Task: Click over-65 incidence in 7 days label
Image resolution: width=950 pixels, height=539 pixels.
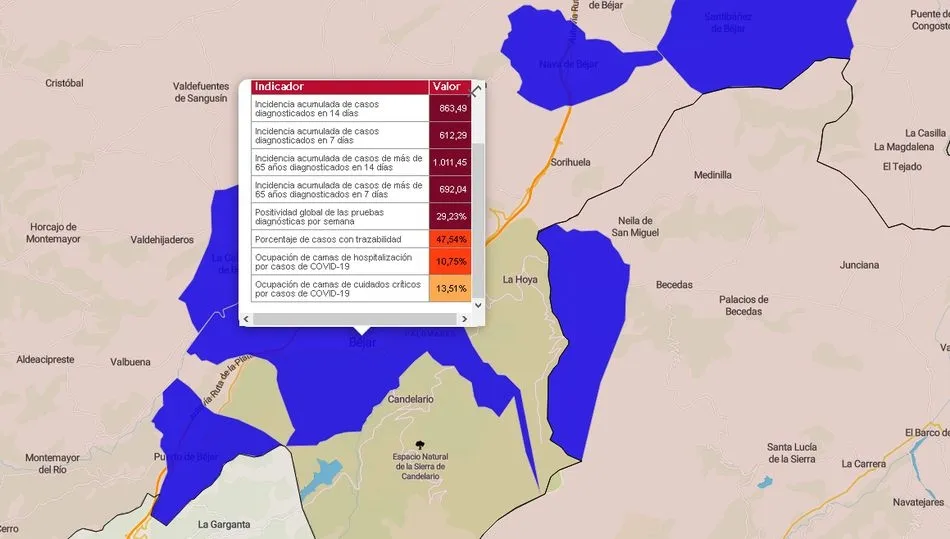Action: (338, 190)
